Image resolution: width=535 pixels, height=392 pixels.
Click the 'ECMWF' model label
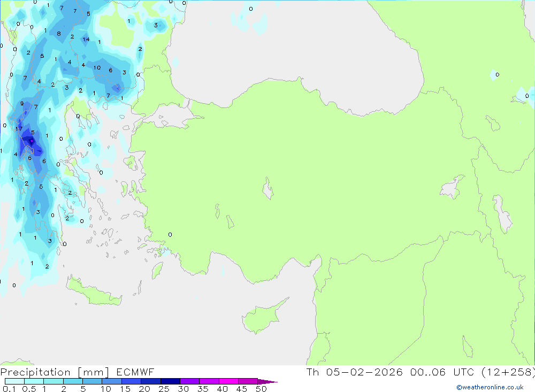pos(135,372)
